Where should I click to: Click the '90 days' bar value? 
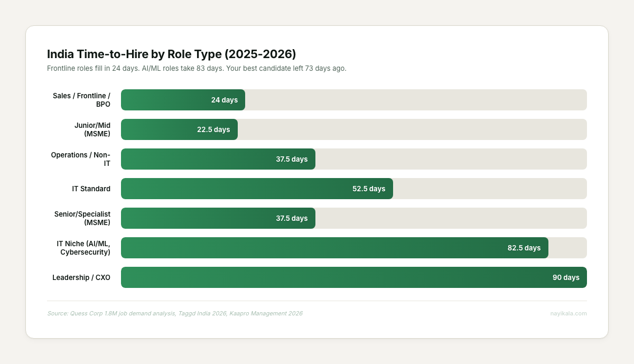566,277
